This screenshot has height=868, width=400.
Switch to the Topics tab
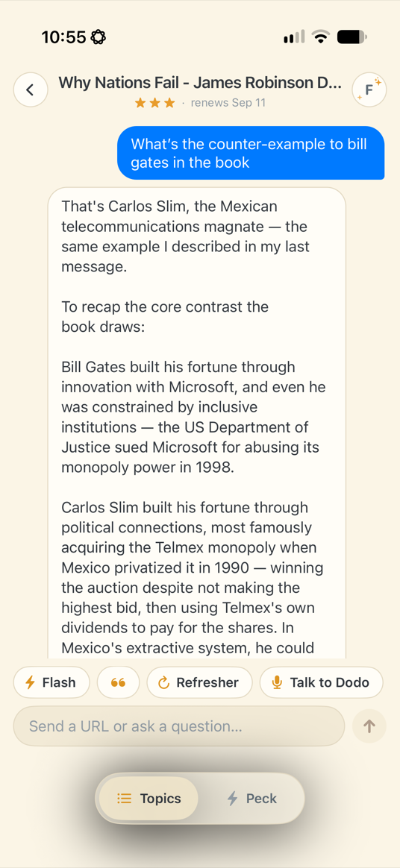(x=149, y=798)
